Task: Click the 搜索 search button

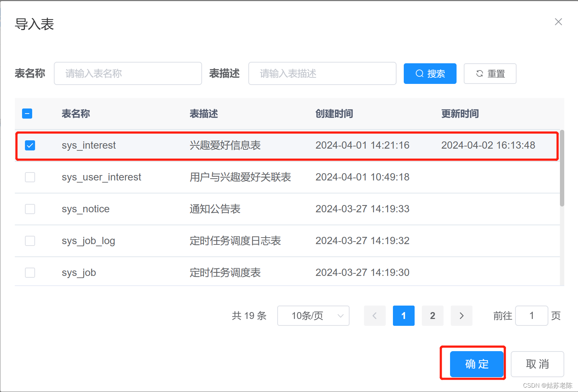Action: point(430,73)
